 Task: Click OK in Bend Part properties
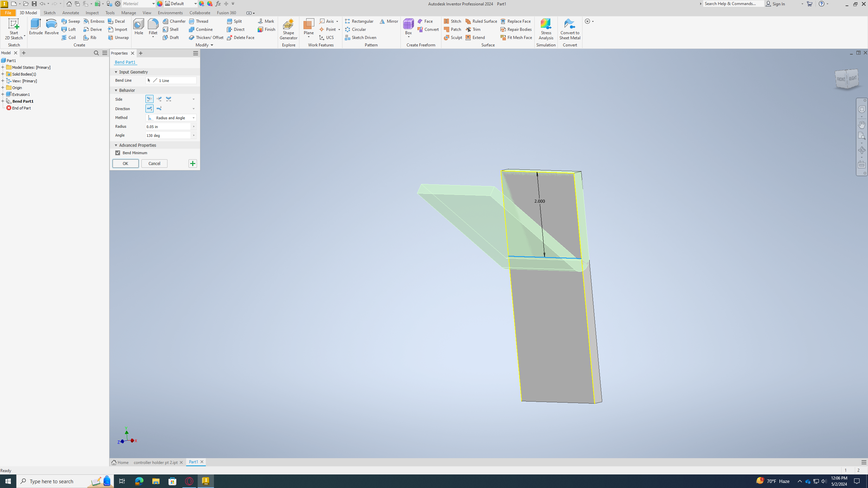tap(125, 163)
